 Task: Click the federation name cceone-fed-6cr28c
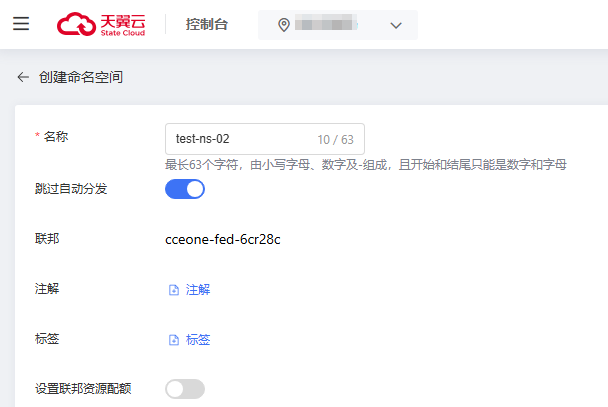[223, 239]
